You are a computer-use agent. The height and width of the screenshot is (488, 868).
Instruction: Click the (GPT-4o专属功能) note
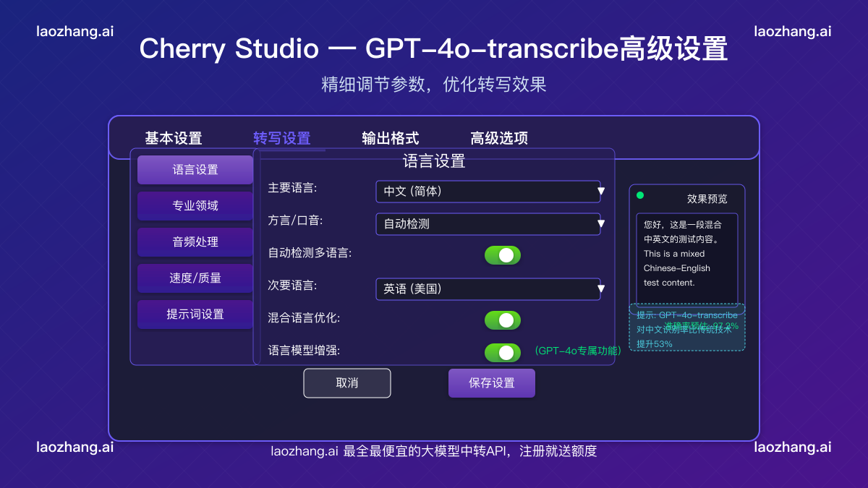tap(577, 351)
